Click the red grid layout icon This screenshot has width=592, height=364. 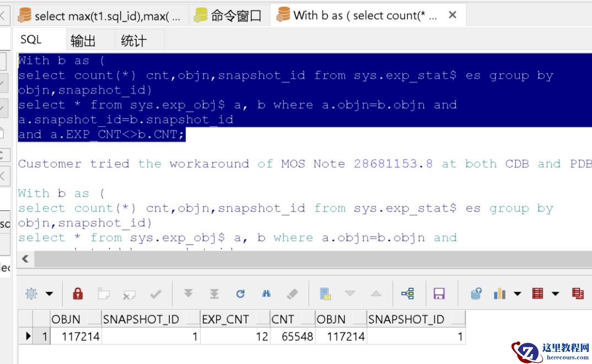pyautogui.click(x=537, y=294)
